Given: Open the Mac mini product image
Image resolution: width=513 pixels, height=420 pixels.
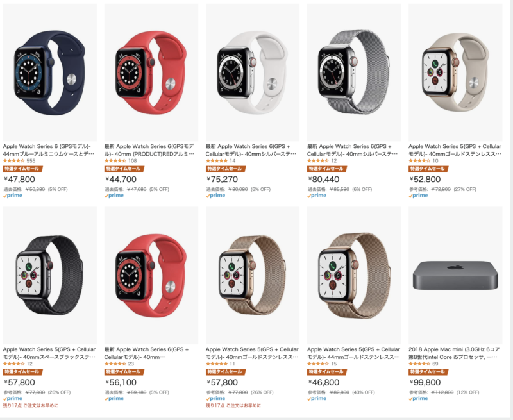Looking at the screenshot, I should (455, 275).
